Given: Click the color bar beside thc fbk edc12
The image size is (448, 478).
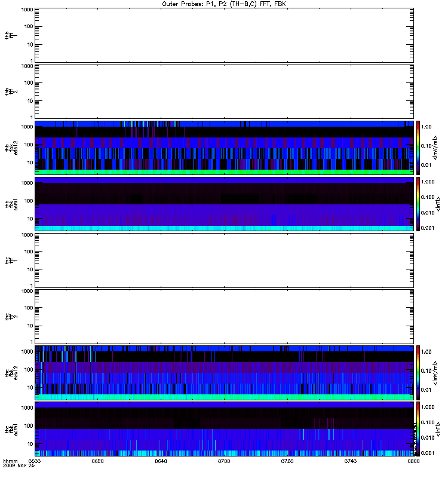Looking at the screenshot, I should click(x=418, y=373).
